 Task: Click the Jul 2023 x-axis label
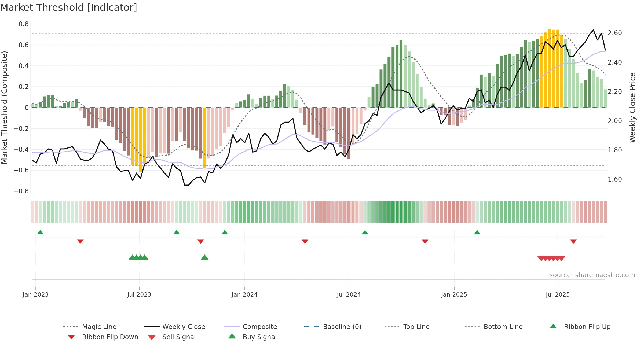click(x=139, y=294)
